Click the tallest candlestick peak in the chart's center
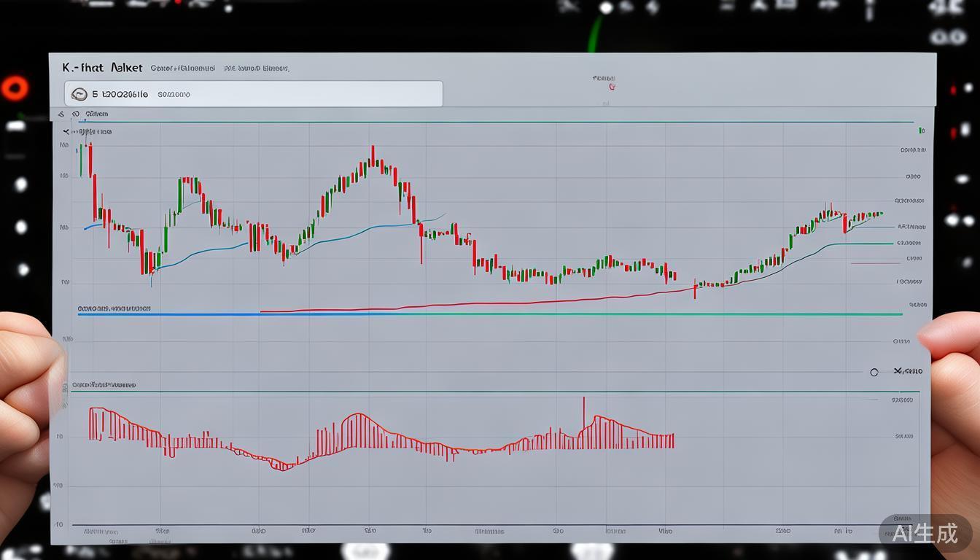Viewport: 980px width, 560px height. point(372,153)
